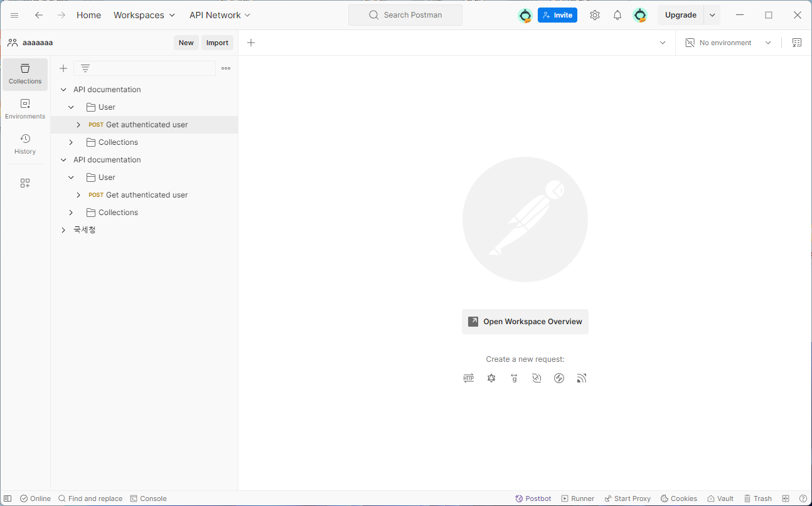The width and height of the screenshot is (812, 506).
Task: Open the tab list chevron dropdown
Action: pos(663,43)
